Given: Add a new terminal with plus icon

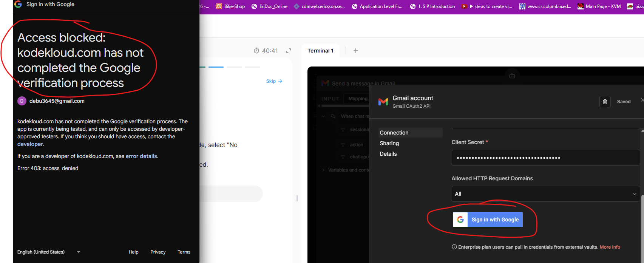Looking at the screenshot, I should [356, 51].
